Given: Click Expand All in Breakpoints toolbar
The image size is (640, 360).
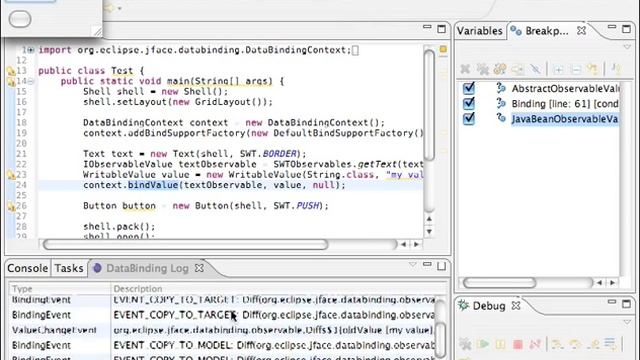Looking at the screenshot, I should pyautogui.click(x=558, y=69).
